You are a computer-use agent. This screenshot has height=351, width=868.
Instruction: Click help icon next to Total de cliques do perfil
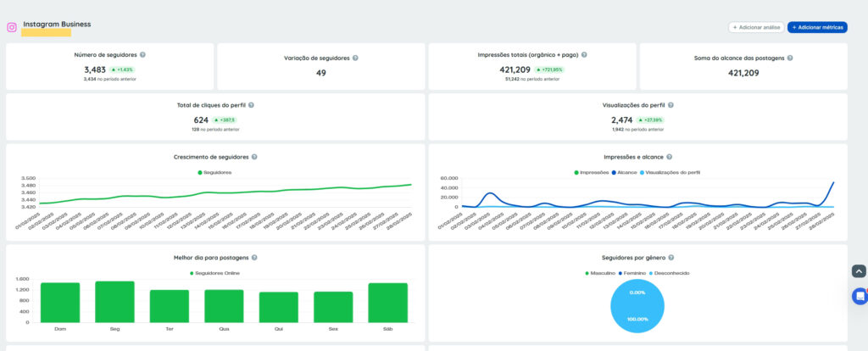[x=252, y=105]
